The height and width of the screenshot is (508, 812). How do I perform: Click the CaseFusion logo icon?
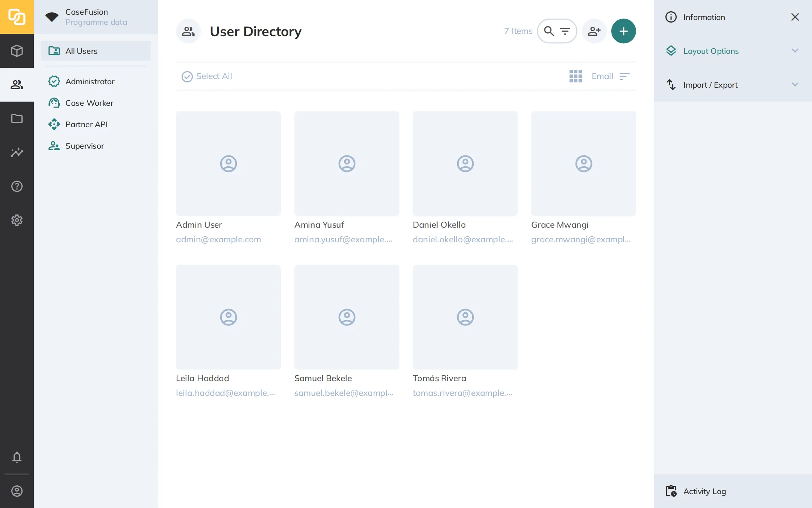pyautogui.click(x=17, y=17)
